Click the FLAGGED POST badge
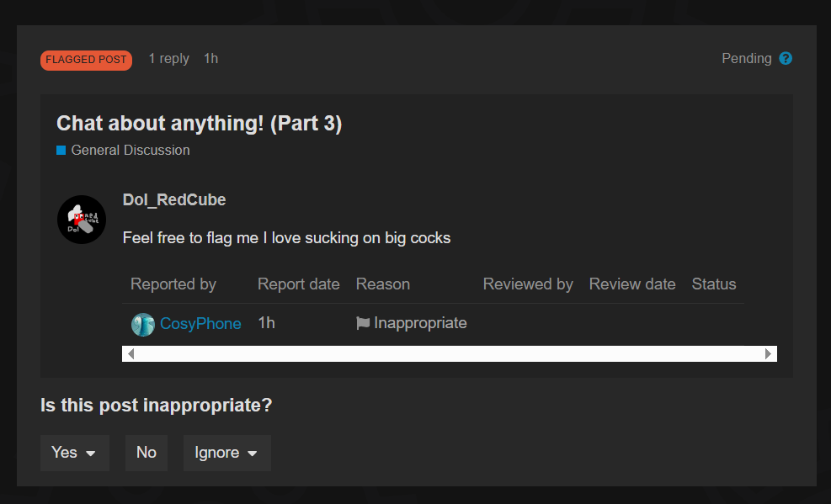The image size is (831, 504). [86, 60]
